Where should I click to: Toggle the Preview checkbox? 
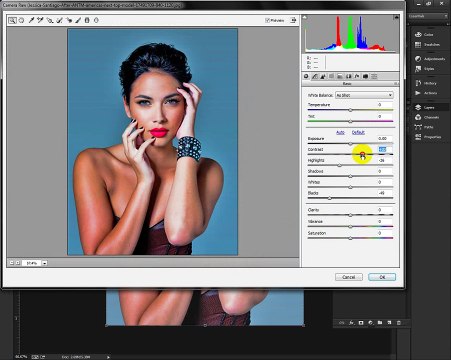[267, 20]
